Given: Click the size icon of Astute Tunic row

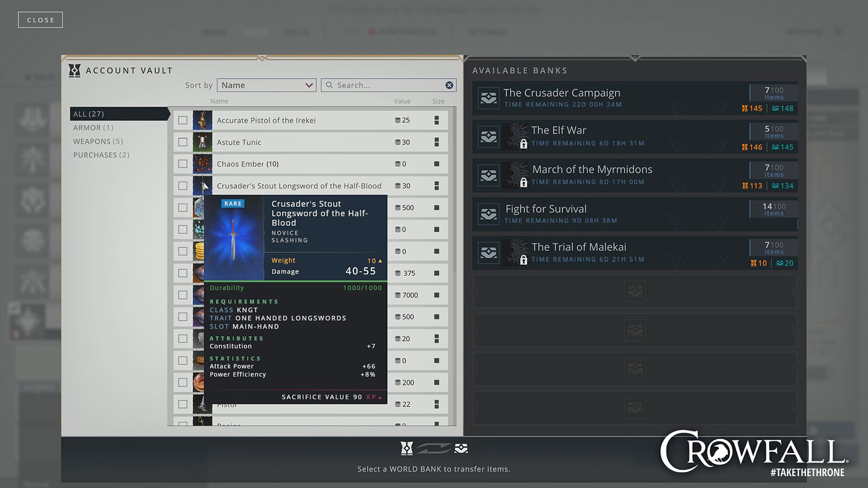Looking at the screenshot, I should [437, 142].
